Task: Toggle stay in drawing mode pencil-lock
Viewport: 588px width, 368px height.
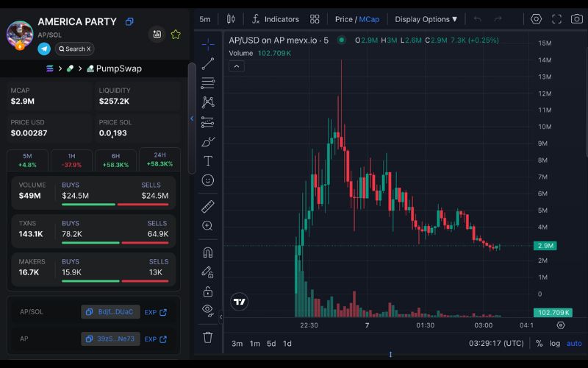Action: tap(208, 272)
